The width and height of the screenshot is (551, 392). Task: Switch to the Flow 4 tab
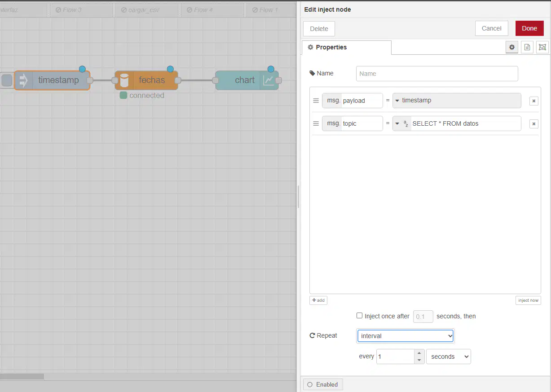pos(212,10)
